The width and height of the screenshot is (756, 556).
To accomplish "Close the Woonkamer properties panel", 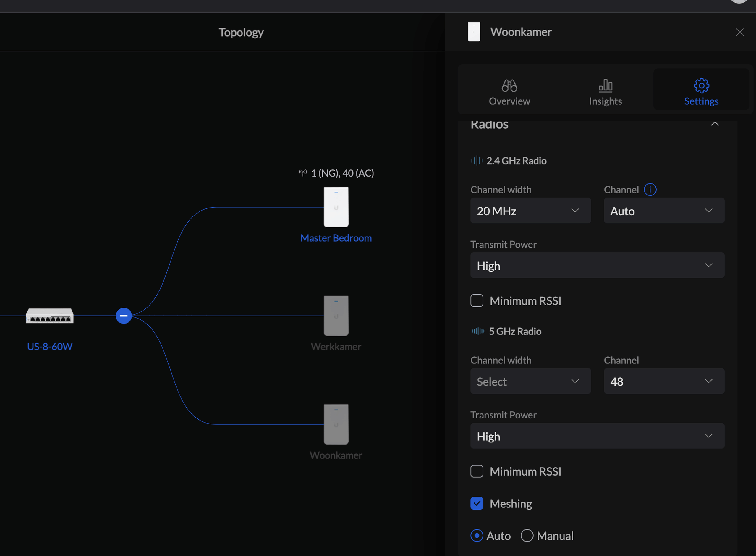I will tap(739, 32).
